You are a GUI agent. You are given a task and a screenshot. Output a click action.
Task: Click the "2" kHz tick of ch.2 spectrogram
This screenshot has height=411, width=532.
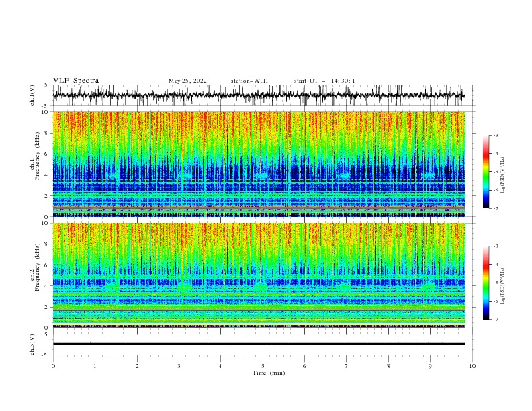(47, 307)
